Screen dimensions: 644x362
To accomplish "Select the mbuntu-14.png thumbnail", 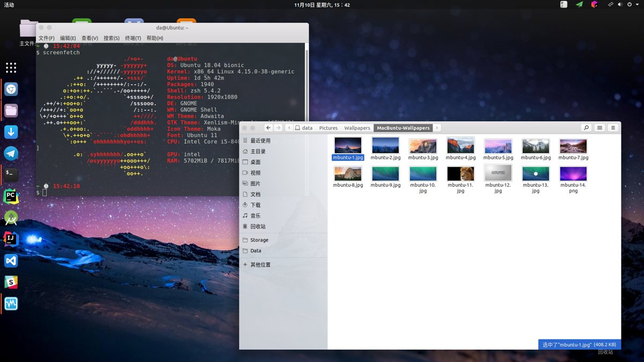I will (x=573, y=173).
